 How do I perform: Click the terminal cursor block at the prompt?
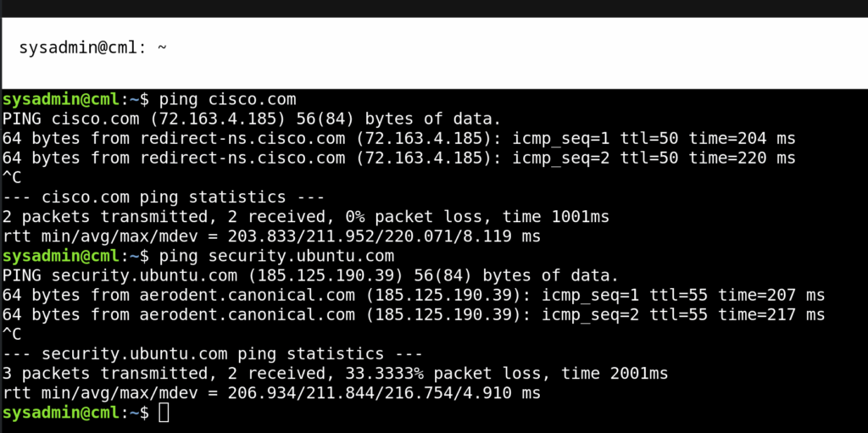point(164,413)
